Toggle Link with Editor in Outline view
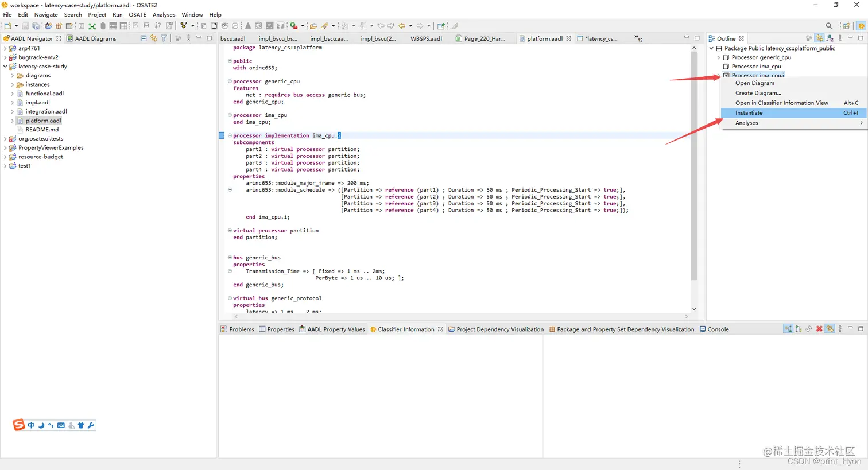 819,38
